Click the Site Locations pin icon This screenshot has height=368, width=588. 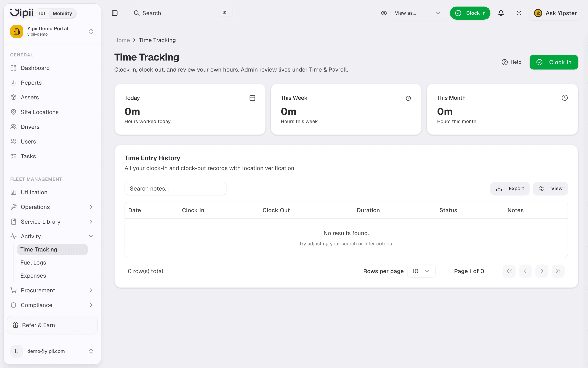(14, 112)
